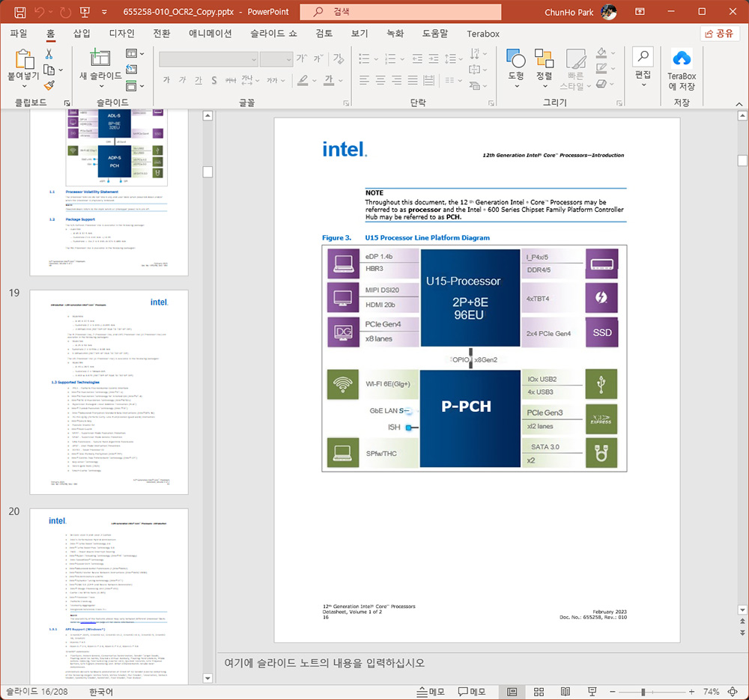Toggle Strikethrough text formatting
Screen dimensions: 749x700
[x=231, y=80]
